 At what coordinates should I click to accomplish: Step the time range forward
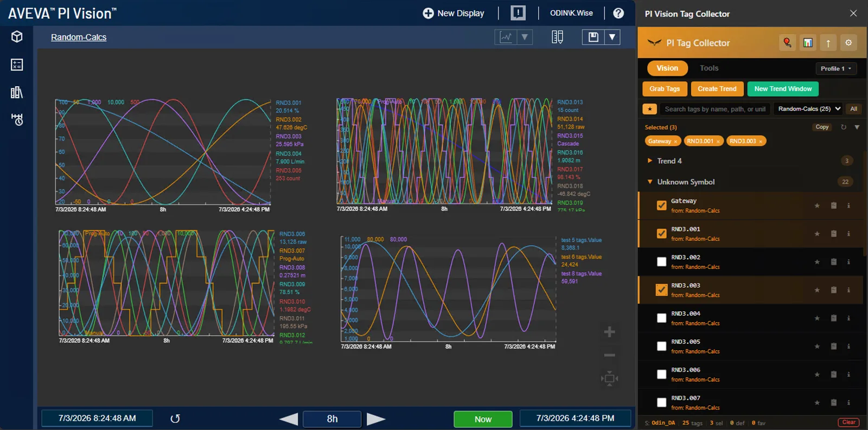376,419
